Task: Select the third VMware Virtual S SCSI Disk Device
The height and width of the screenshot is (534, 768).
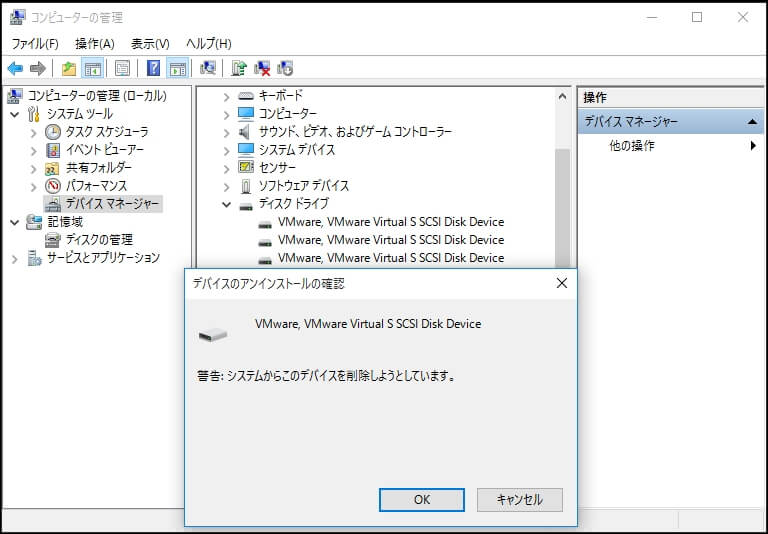Action: pos(391,258)
